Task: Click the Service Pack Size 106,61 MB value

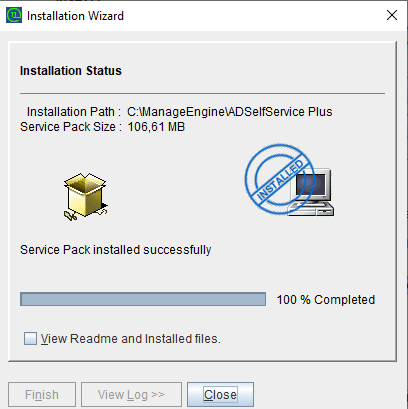Action: 156,127
